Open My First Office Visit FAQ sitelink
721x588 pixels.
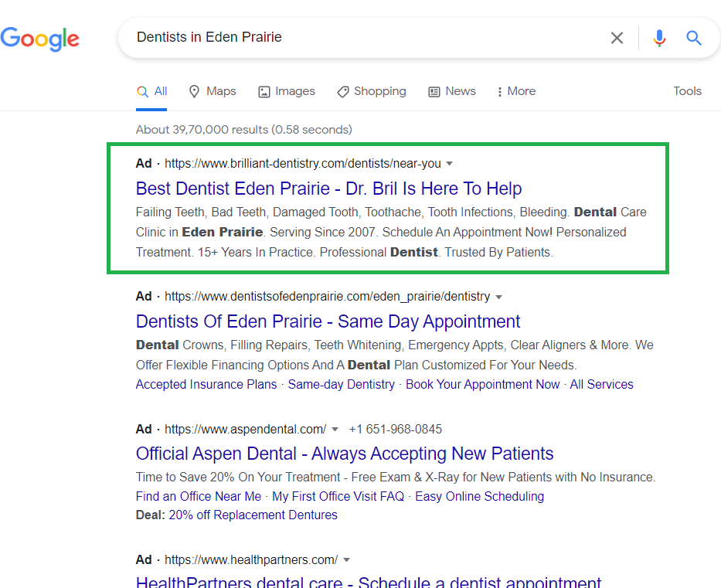338,497
